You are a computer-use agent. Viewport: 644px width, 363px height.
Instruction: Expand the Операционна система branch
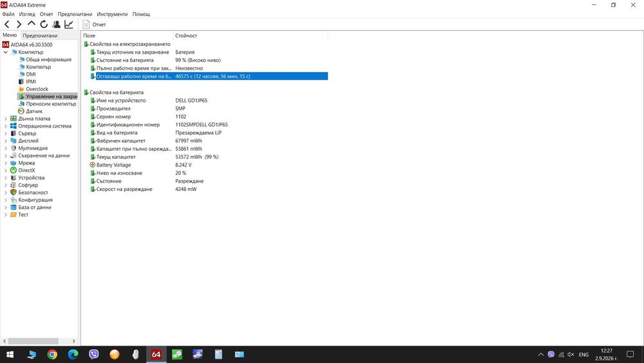(5, 126)
